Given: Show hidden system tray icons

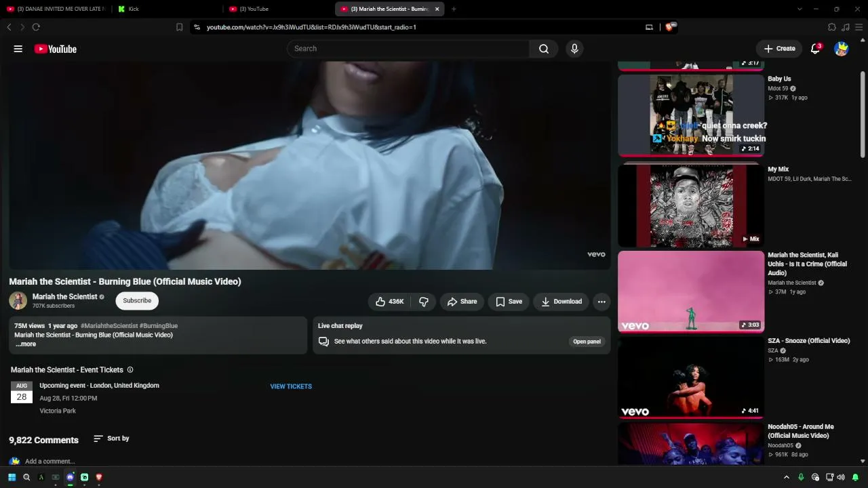Looking at the screenshot, I should [787, 477].
